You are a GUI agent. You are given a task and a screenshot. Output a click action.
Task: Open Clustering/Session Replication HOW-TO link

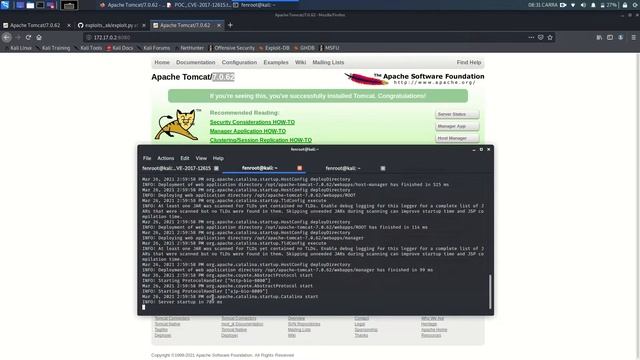[x=260, y=140]
